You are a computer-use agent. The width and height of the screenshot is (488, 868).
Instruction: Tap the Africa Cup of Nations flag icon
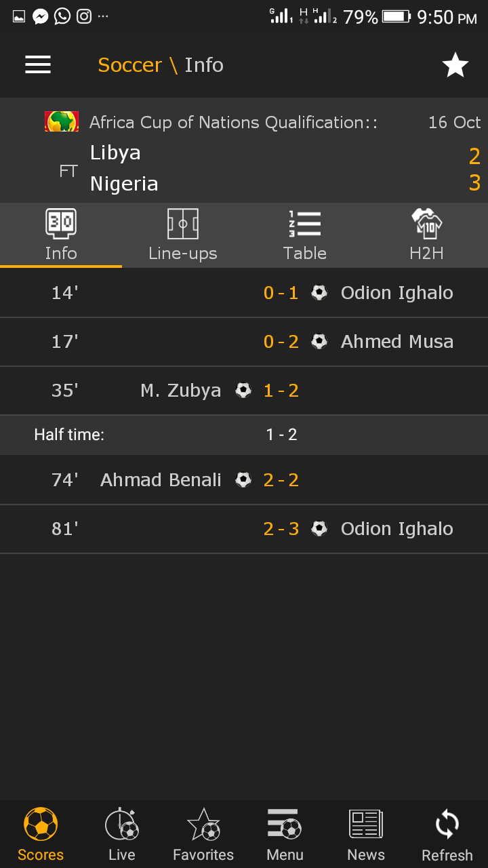(62, 121)
